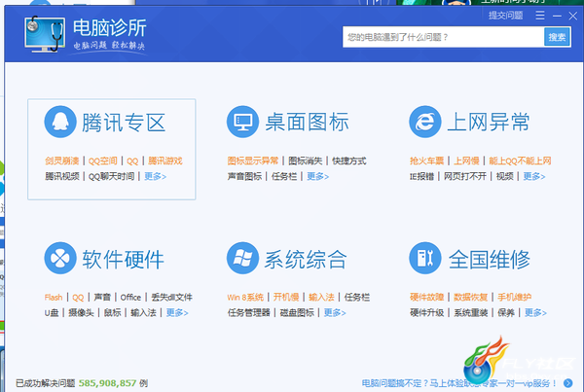Click the arrow icon beside VIP service text

click(x=568, y=383)
